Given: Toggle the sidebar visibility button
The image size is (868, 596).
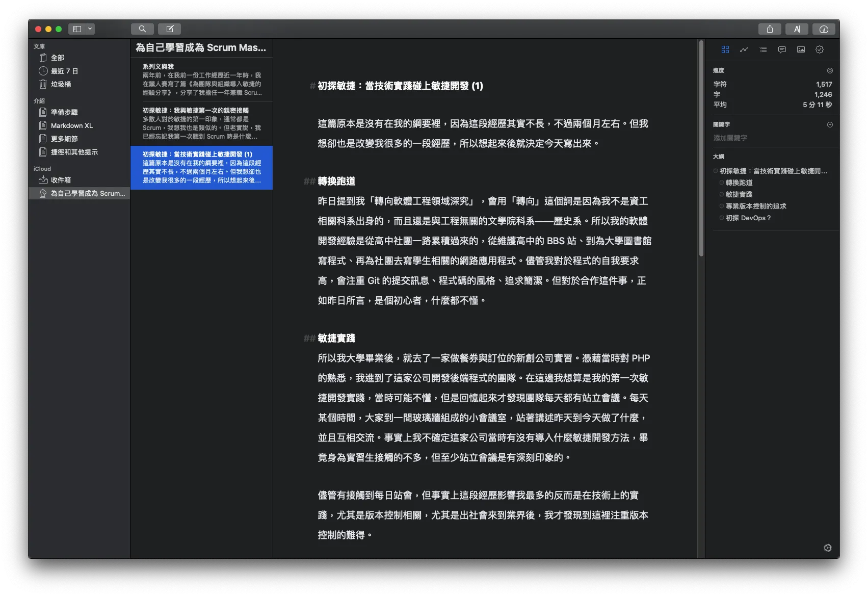Looking at the screenshot, I should [x=78, y=29].
